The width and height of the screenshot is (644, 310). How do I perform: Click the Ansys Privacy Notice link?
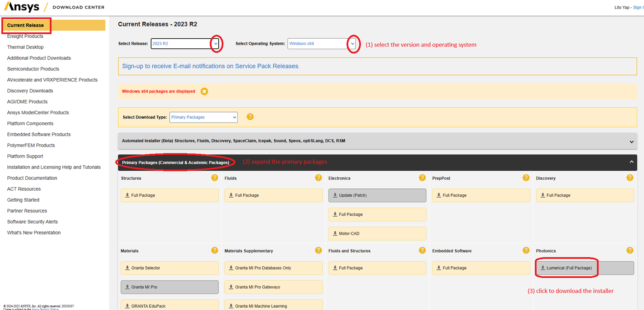45,309
